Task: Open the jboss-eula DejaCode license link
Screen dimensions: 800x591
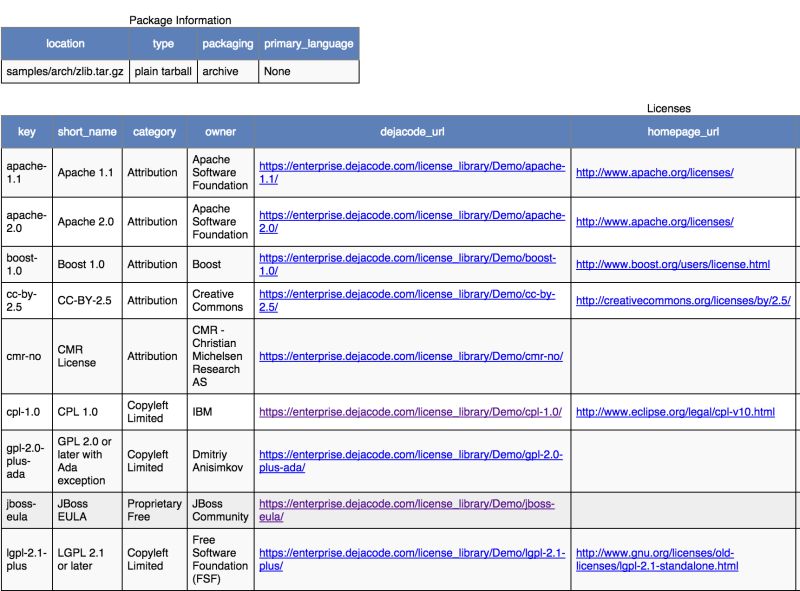Action: 405,504
